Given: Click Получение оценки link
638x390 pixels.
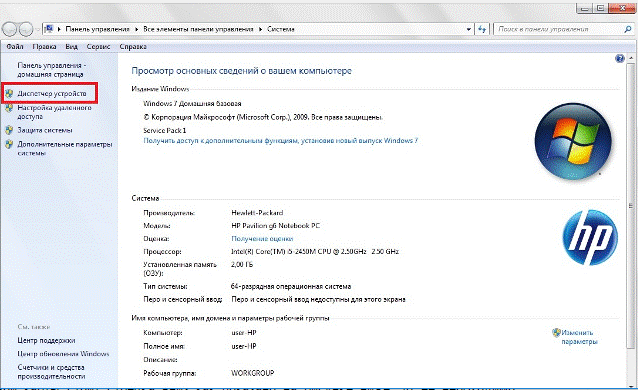Looking at the screenshot, I should click(x=262, y=239).
